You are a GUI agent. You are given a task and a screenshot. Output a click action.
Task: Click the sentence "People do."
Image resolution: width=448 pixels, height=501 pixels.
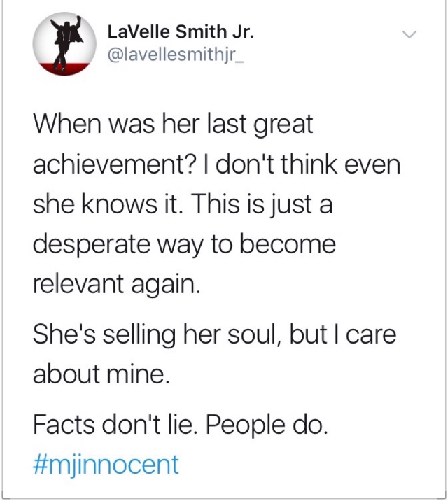click(267, 426)
